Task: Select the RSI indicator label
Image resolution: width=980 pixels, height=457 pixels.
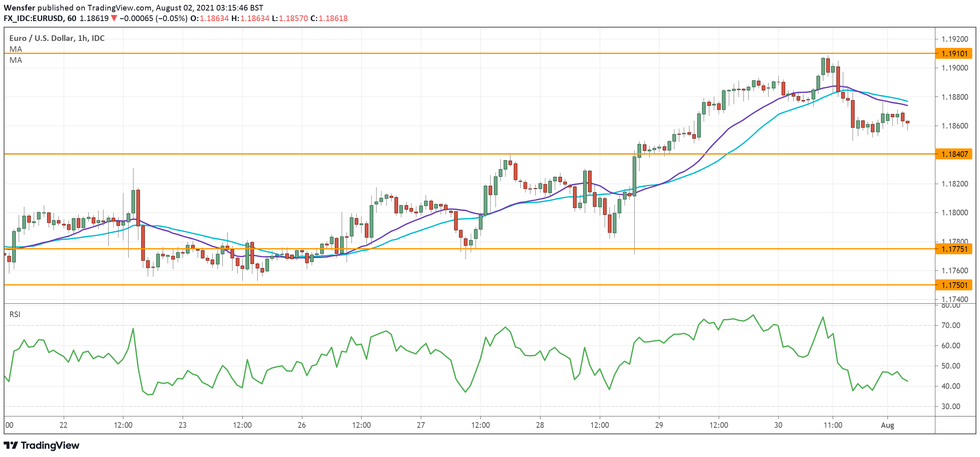Action: pos(15,314)
